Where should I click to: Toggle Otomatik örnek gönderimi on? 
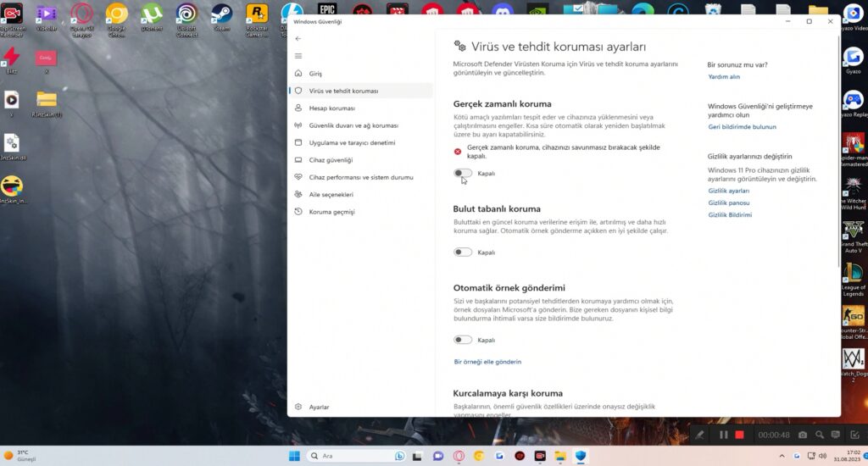[x=463, y=340]
